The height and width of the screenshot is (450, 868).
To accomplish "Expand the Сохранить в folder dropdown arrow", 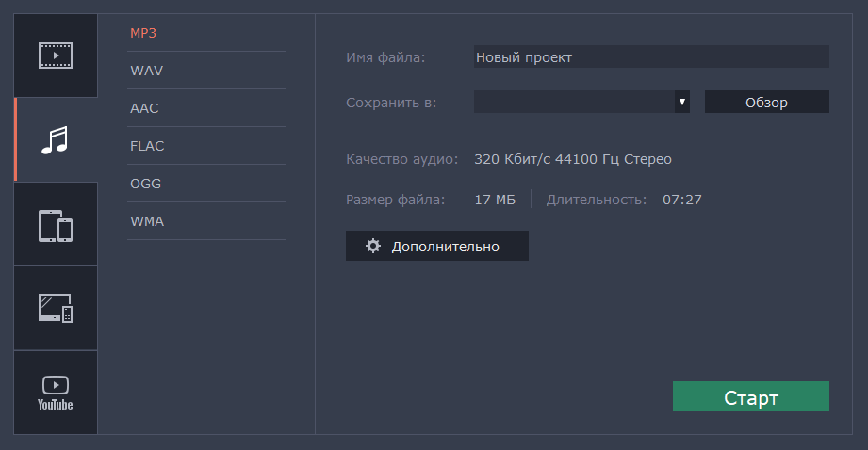I will tap(681, 102).
